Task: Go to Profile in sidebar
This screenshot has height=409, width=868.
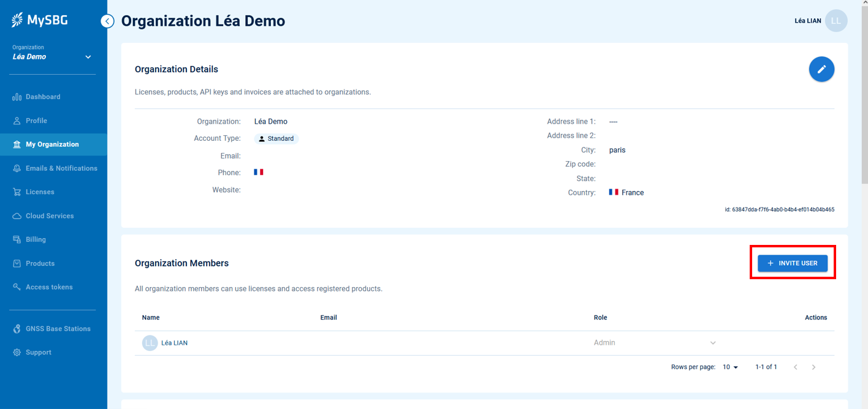Action: (36, 121)
